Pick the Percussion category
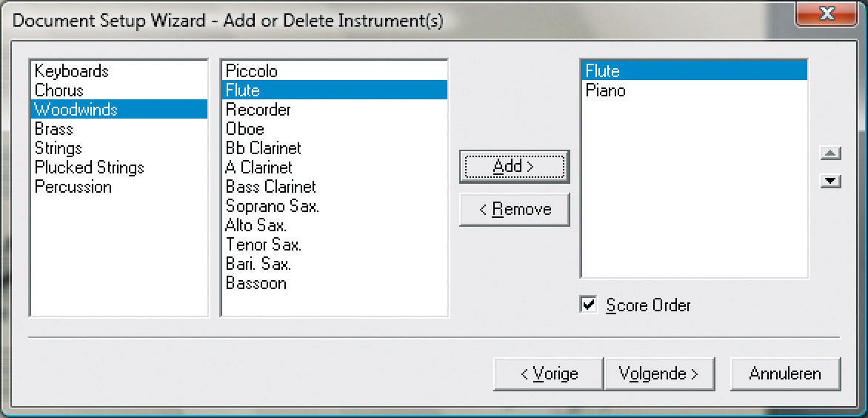The height and width of the screenshot is (418, 868). click(x=73, y=187)
